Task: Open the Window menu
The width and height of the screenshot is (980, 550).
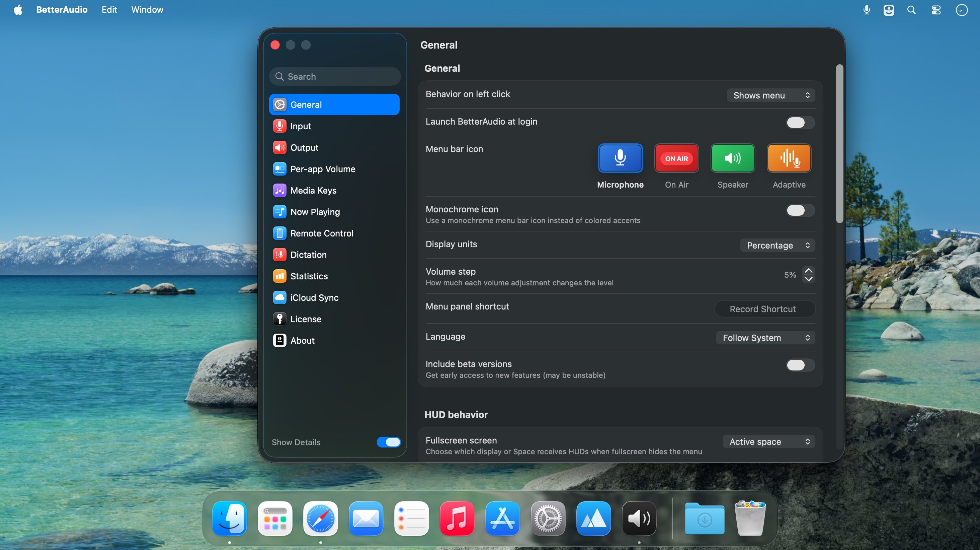Action: click(147, 9)
